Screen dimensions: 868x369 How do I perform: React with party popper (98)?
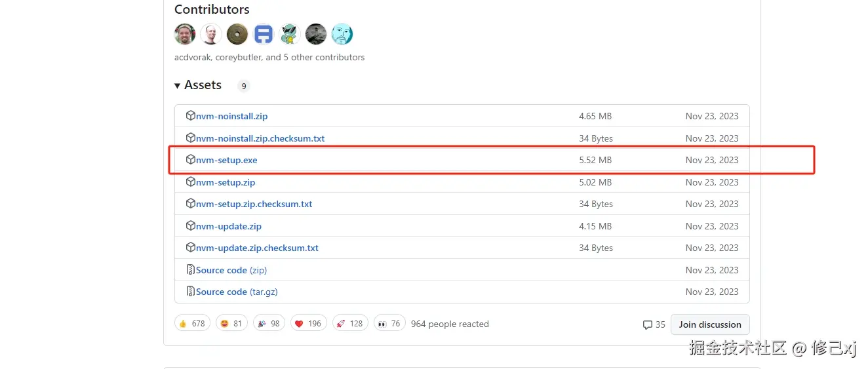point(269,323)
